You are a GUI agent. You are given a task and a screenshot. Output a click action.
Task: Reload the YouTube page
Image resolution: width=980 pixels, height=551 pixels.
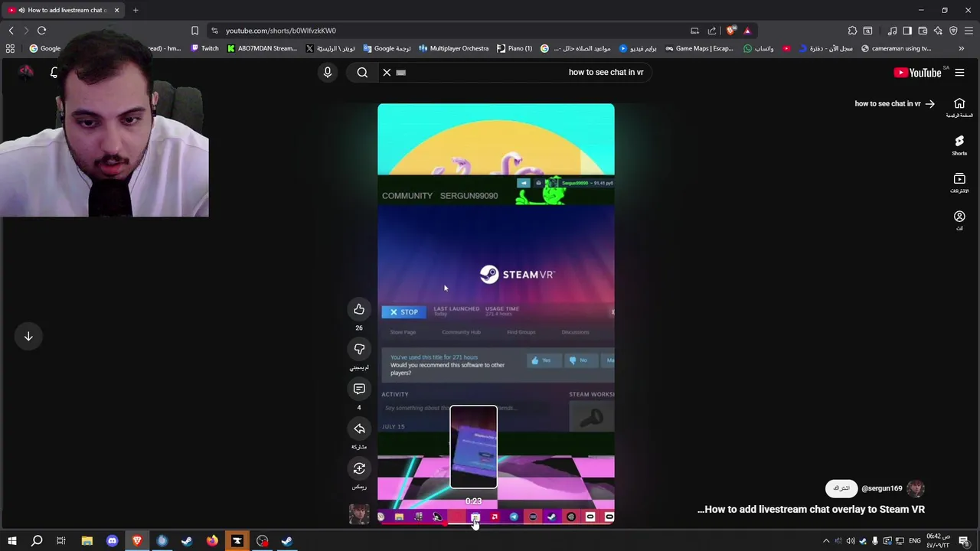tap(41, 31)
